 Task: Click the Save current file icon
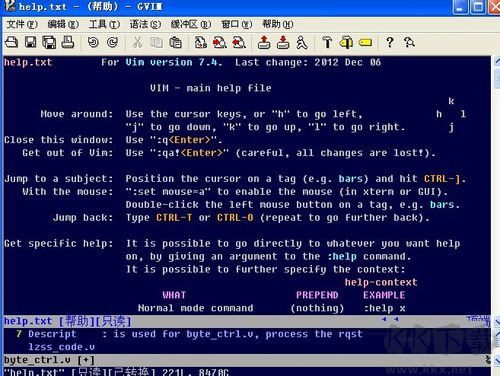31,42
